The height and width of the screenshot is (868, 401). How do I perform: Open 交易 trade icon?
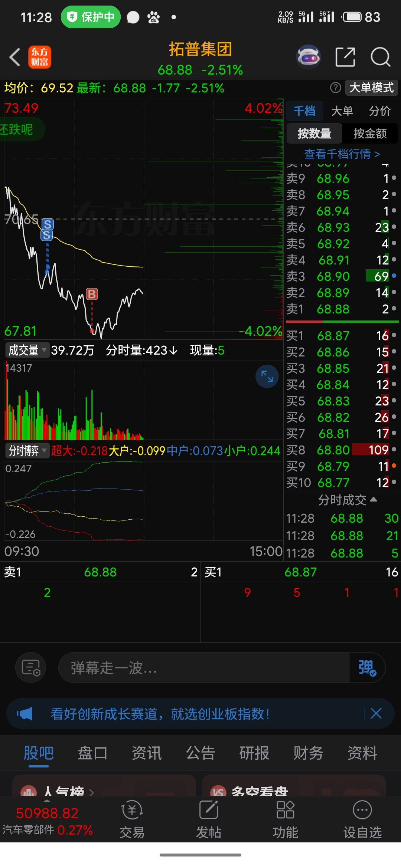pos(132,819)
